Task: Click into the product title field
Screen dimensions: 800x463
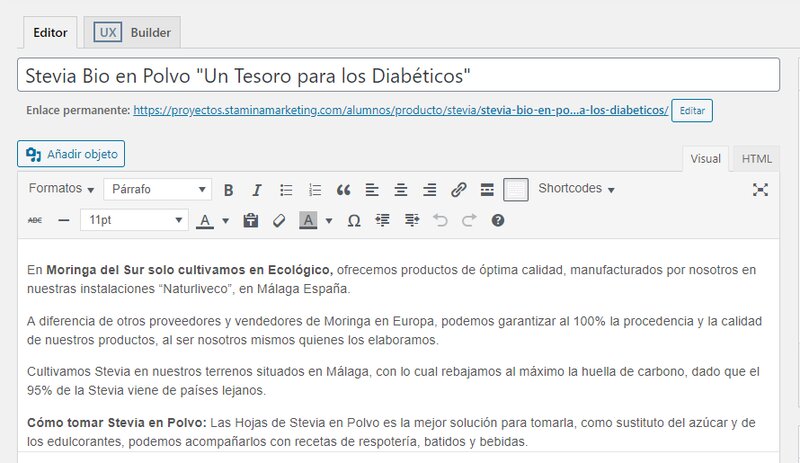Action: tap(398, 75)
